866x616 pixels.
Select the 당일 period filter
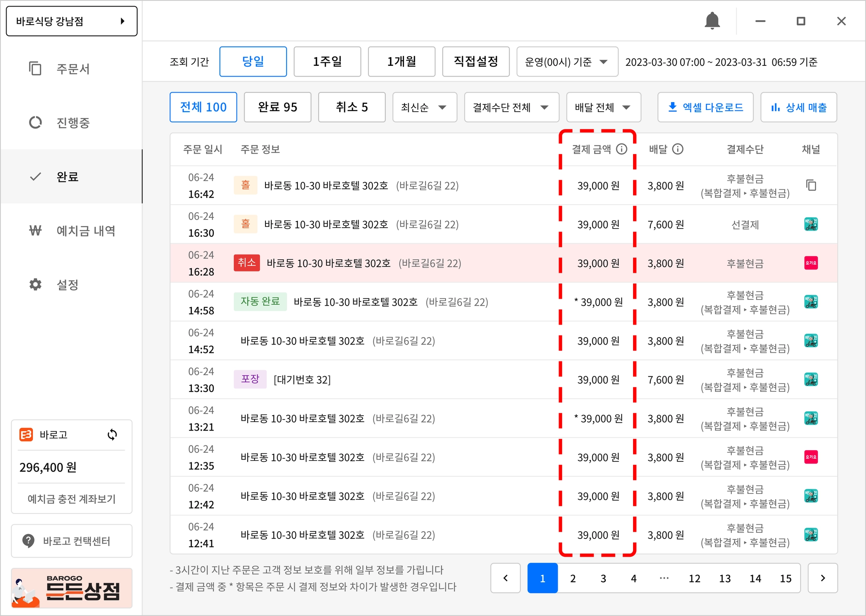pos(253,61)
